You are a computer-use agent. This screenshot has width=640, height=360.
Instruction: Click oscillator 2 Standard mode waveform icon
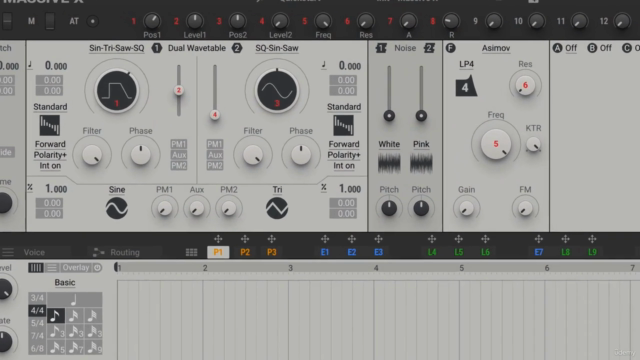pos(344,125)
